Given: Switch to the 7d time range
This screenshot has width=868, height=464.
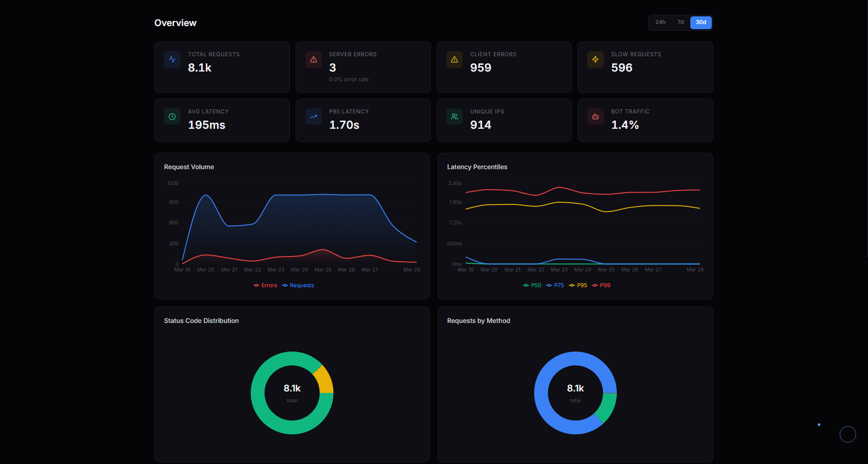Looking at the screenshot, I should point(681,22).
